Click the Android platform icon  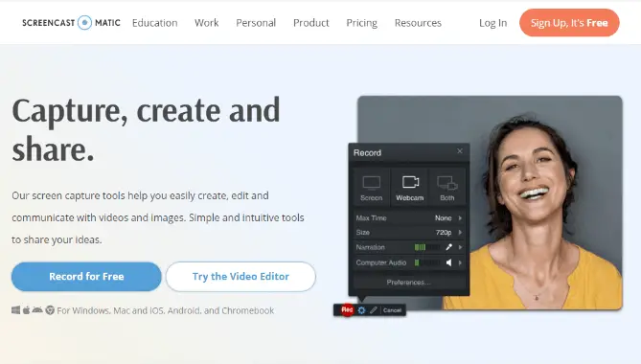click(37, 310)
